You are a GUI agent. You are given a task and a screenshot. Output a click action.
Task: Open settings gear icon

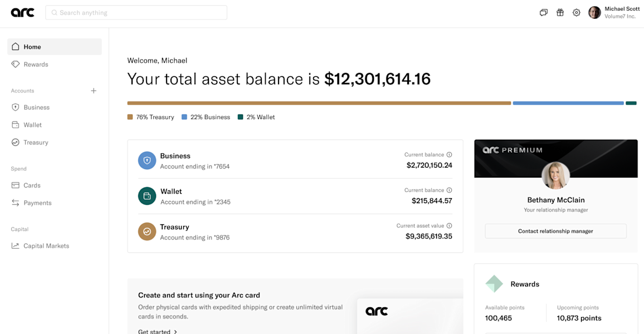(577, 13)
